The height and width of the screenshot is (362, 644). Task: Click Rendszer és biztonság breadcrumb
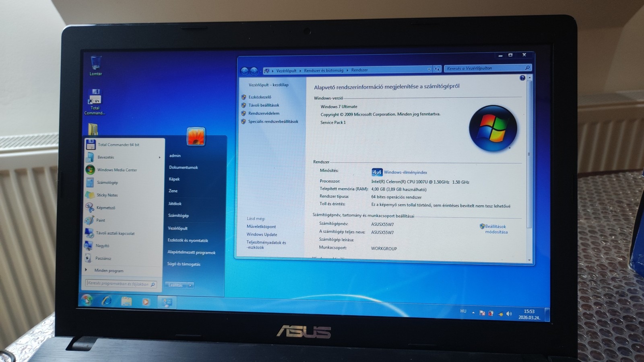(x=324, y=70)
